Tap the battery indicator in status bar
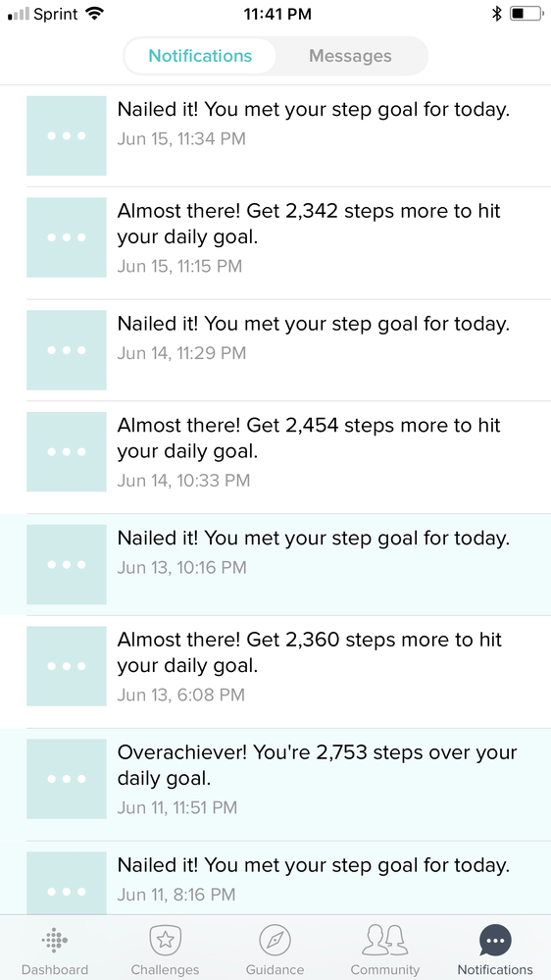This screenshot has width=551, height=980. tap(526, 13)
